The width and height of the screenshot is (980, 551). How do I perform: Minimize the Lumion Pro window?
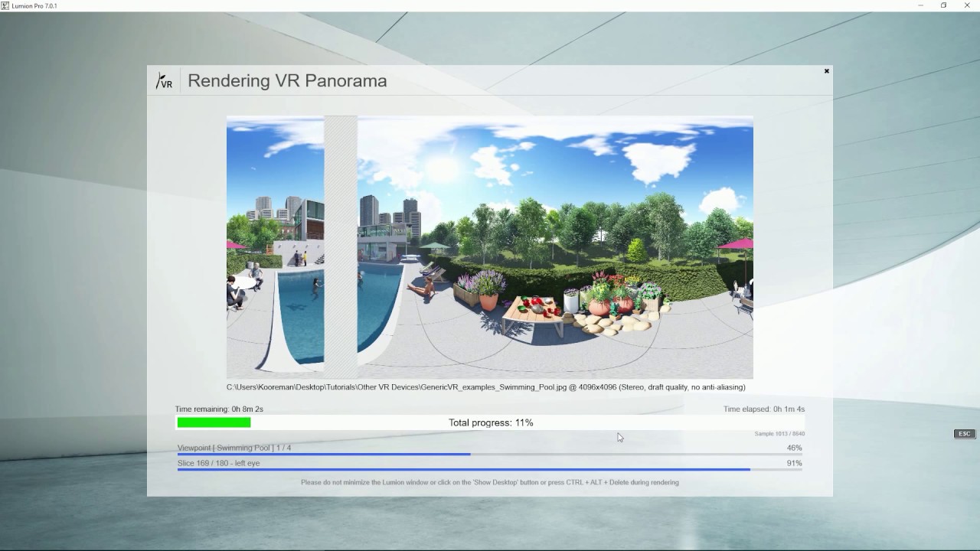coord(920,6)
